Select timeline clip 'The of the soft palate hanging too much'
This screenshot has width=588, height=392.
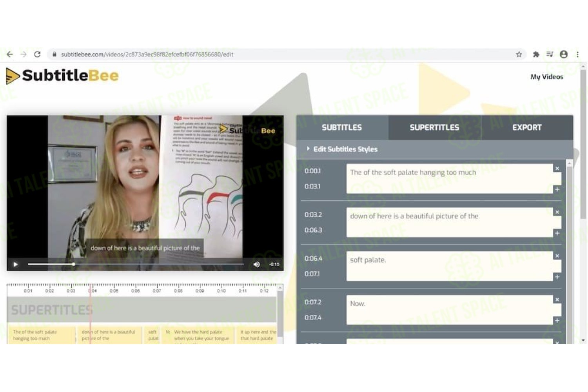[x=41, y=335]
